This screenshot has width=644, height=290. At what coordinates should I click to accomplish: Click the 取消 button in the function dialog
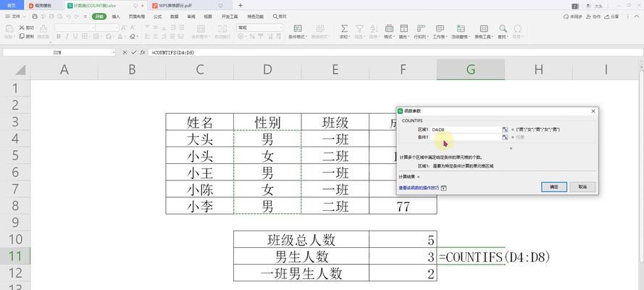(x=582, y=187)
